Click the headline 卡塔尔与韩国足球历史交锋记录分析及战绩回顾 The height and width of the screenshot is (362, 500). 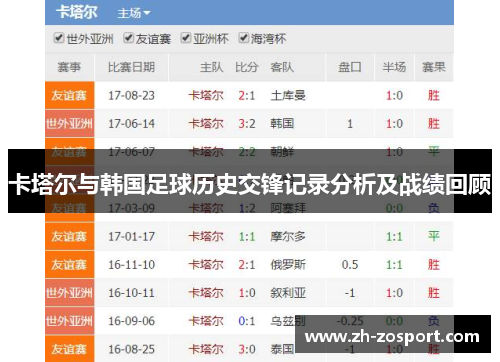click(x=250, y=184)
